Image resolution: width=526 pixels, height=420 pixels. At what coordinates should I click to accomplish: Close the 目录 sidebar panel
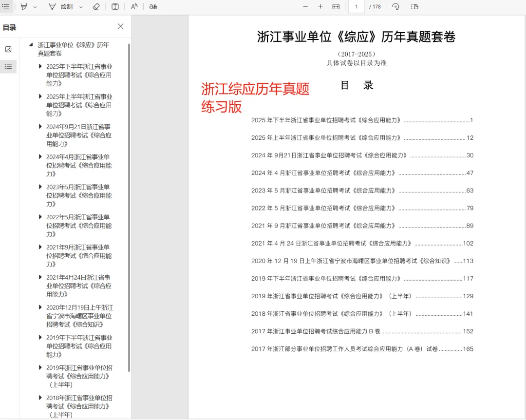[120, 26]
